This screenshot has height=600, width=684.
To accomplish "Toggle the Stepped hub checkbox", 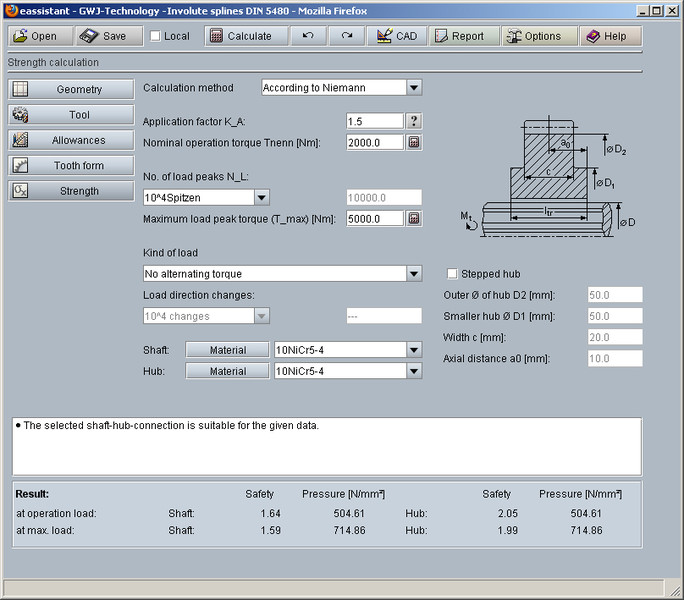I will point(452,274).
